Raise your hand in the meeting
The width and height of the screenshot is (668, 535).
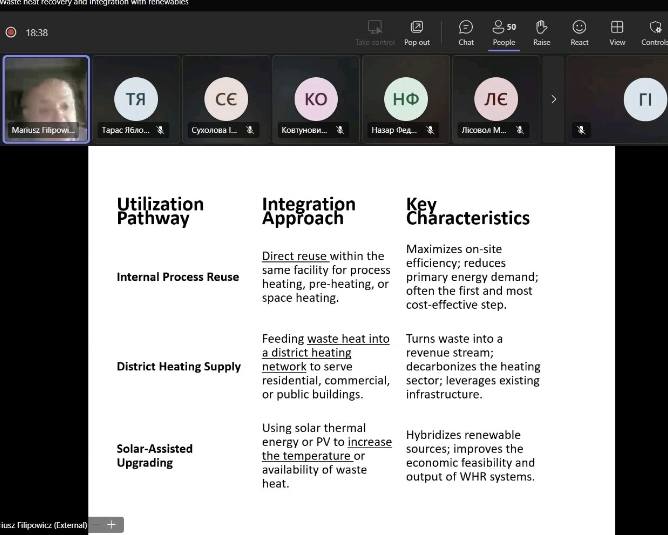coord(541,32)
